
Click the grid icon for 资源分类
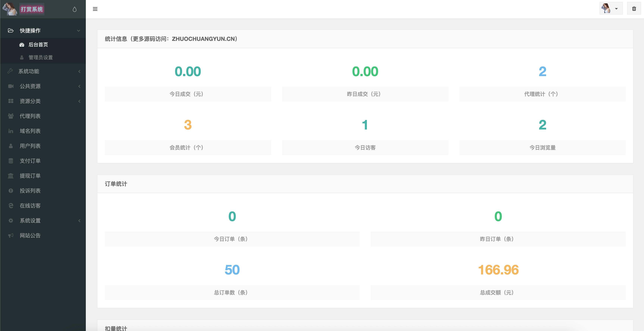(11, 101)
